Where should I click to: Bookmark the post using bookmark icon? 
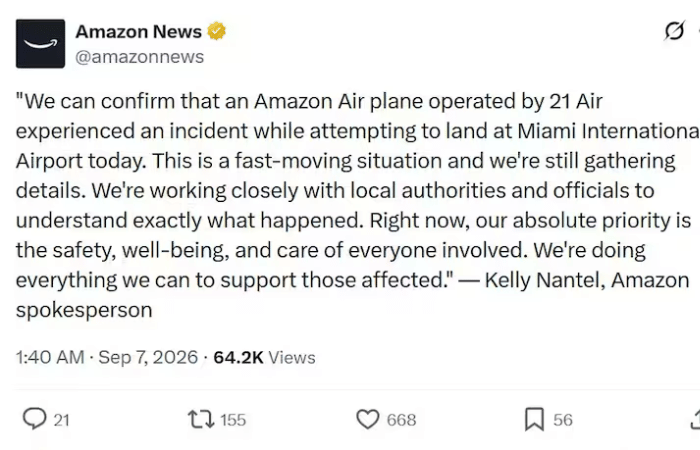tap(534, 419)
